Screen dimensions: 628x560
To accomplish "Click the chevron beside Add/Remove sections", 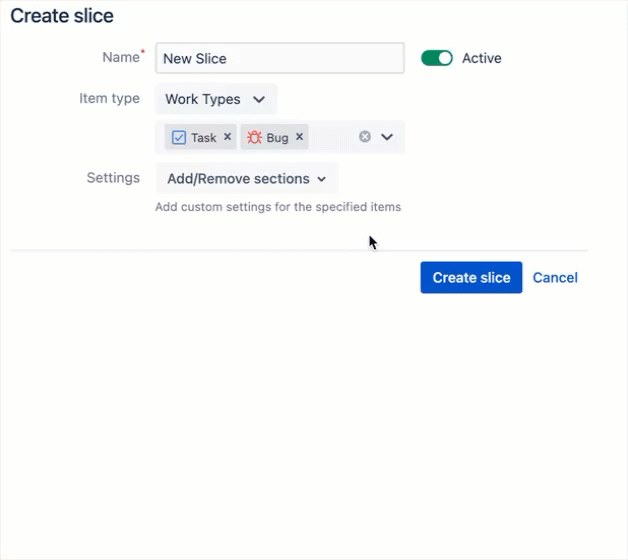I will pyautogui.click(x=321, y=179).
